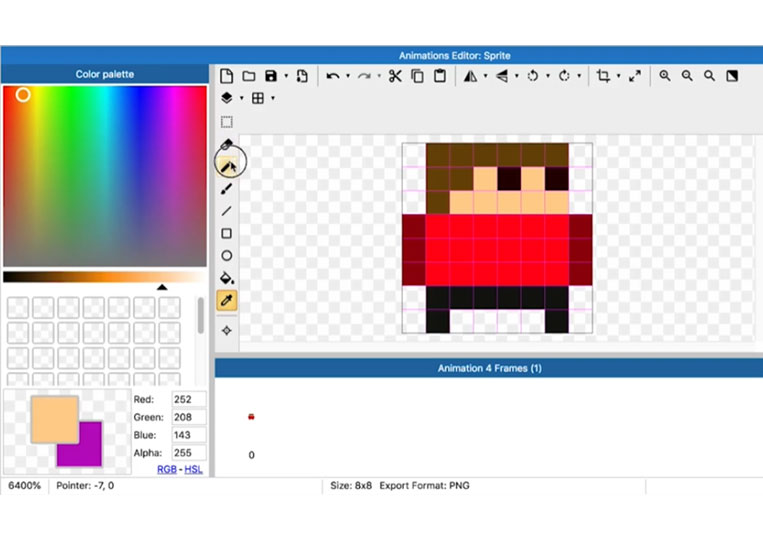This screenshot has width=763, height=541.
Task: Select the eyedropper color picker tool
Action: point(227,300)
